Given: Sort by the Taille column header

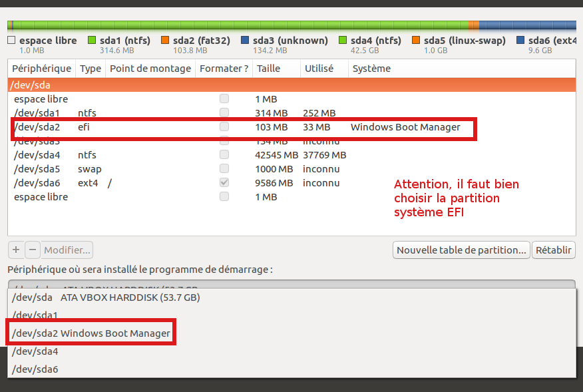Looking at the screenshot, I should [x=269, y=69].
